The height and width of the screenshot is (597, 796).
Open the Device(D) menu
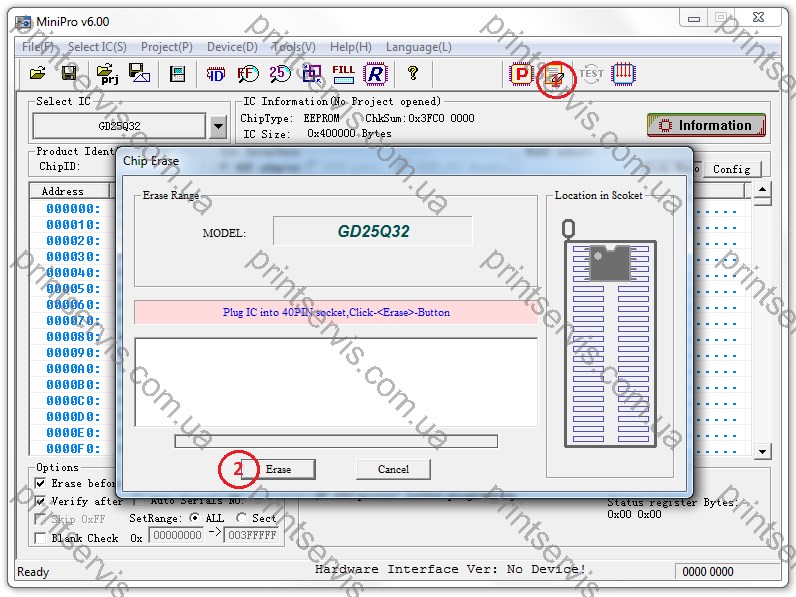pos(232,47)
